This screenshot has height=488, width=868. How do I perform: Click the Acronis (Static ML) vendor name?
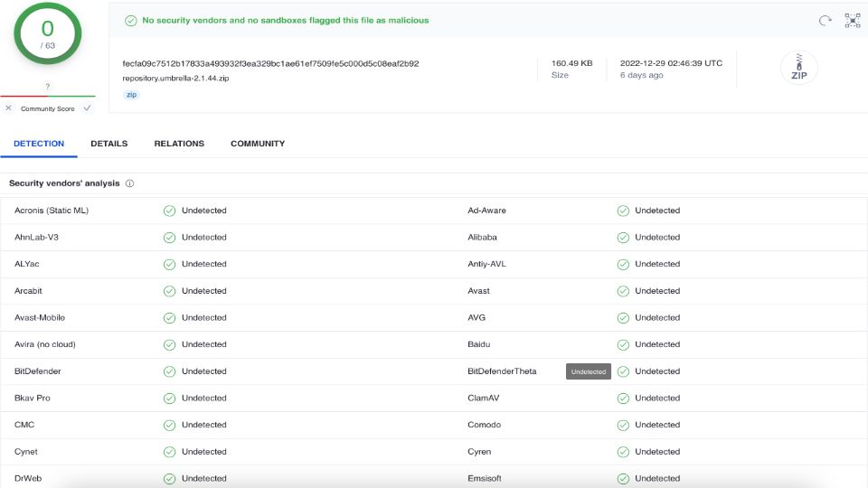coord(52,211)
